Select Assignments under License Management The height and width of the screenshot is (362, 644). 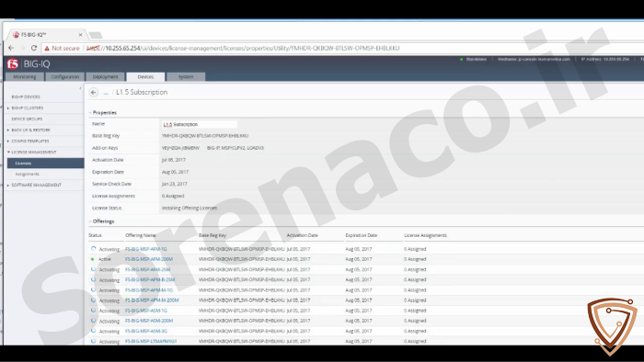pyautogui.click(x=27, y=175)
